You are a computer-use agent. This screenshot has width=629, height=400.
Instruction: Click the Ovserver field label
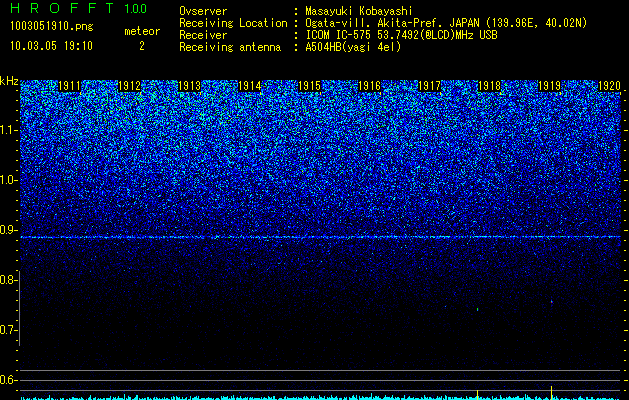203,11
